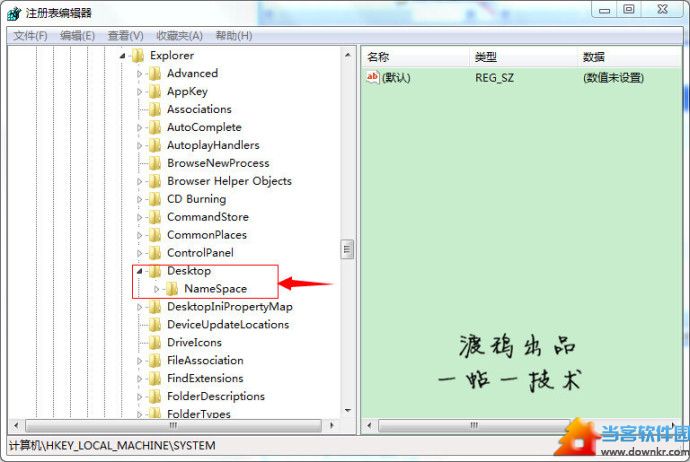
Task: Collapse the Explorer key
Action: [x=122, y=56]
